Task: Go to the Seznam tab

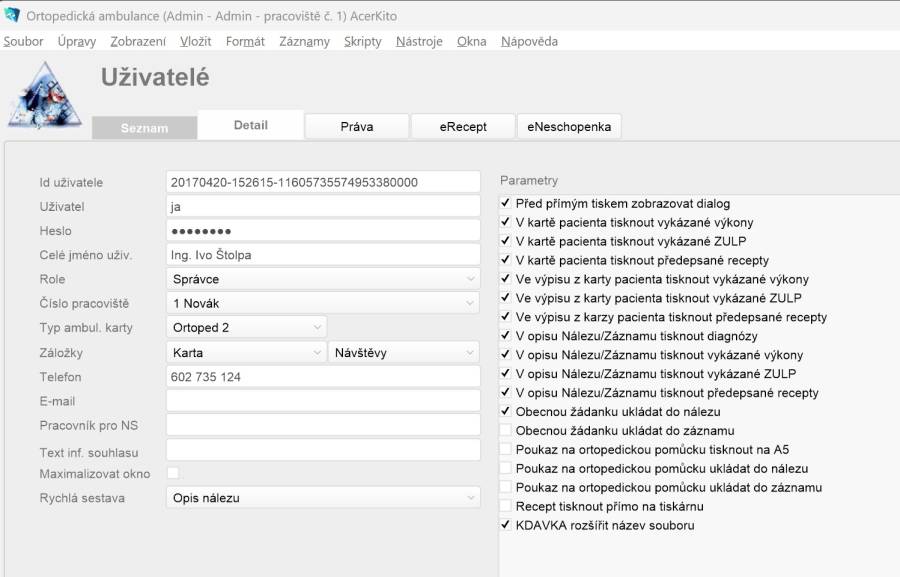Action: pos(144,128)
